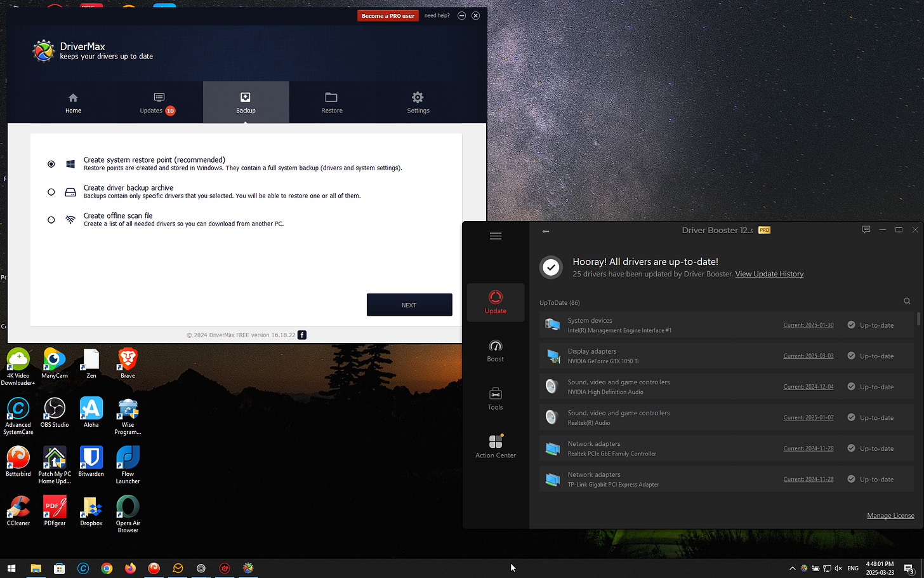Image resolution: width=924 pixels, height=578 pixels.
Task: Select Update in Driver Booster sidebar
Action: (x=496, y=302)
